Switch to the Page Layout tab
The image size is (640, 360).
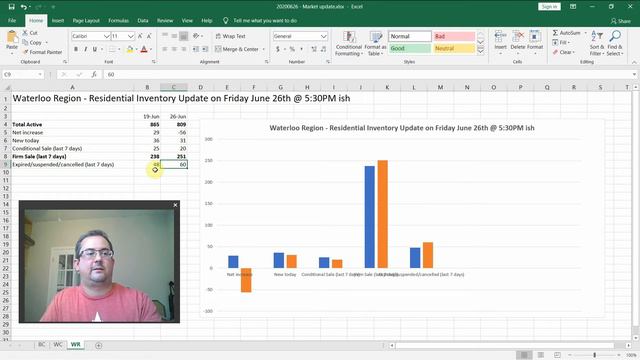(x=86, y=20)
